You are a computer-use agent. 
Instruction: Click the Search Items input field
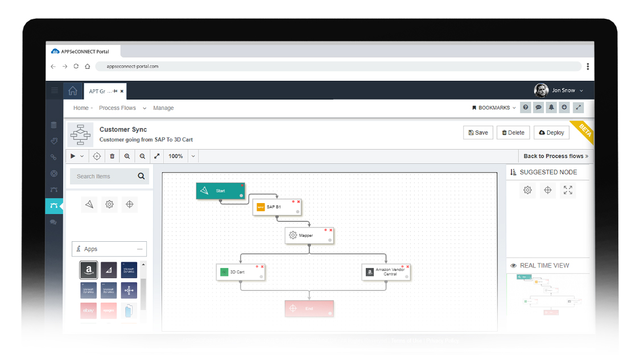pyautogui.click(x=109, y=176)
